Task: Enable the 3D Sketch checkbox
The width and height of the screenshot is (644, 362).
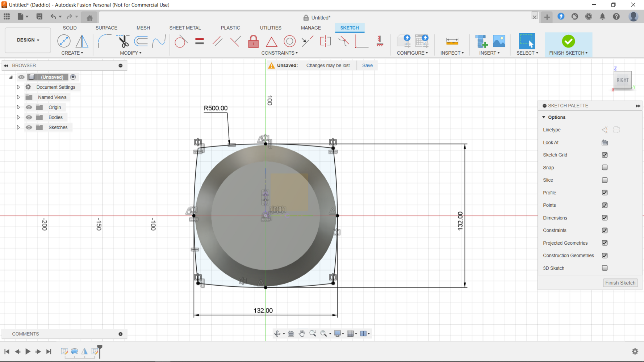Action: [605, 268]
